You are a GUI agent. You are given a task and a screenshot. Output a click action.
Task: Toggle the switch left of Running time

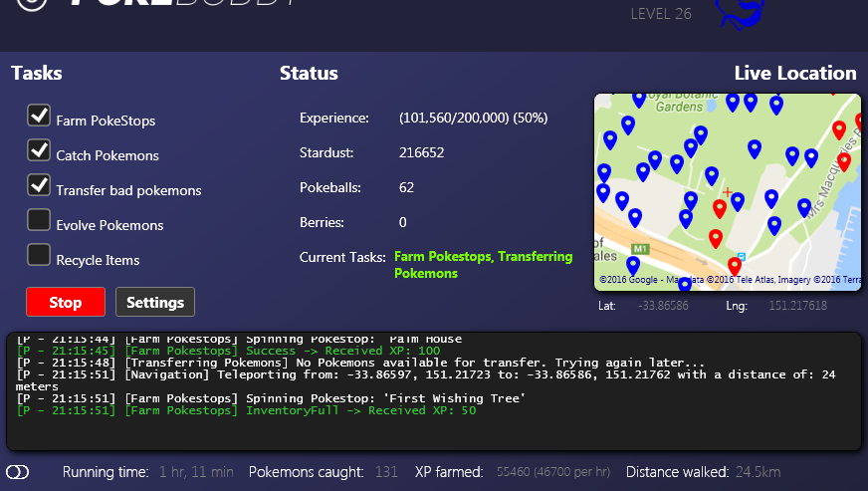coord(18,472)
